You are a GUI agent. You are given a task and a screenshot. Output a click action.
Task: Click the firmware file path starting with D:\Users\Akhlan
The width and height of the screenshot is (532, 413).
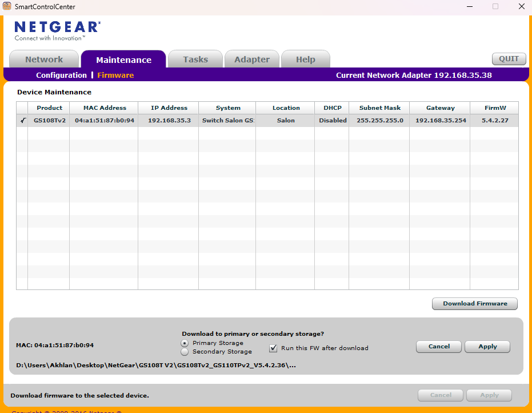[156, 366]
